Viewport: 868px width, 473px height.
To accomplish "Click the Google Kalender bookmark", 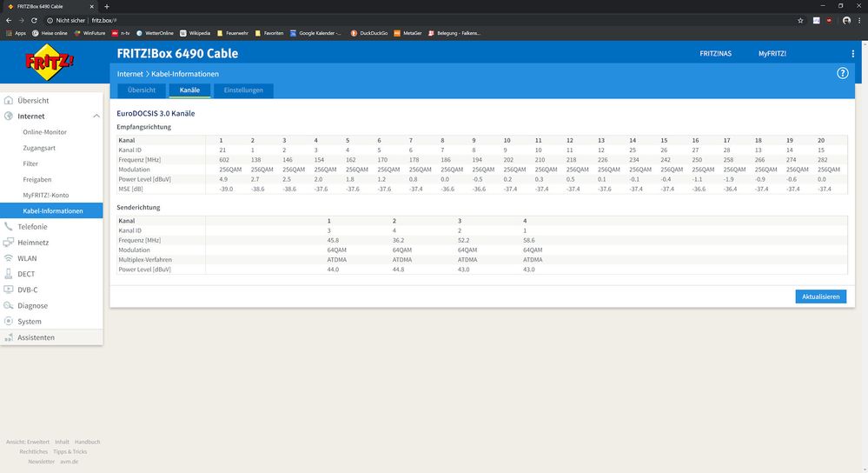I will point(316,33).
